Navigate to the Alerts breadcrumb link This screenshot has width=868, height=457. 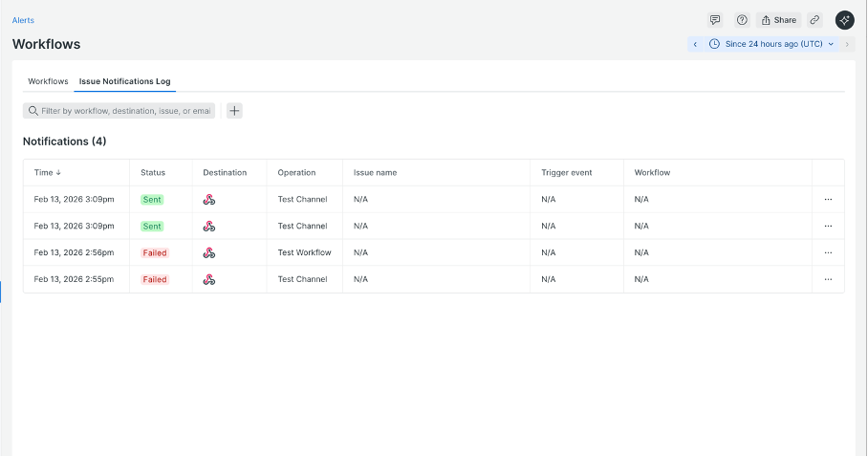(x=23, y=20)
